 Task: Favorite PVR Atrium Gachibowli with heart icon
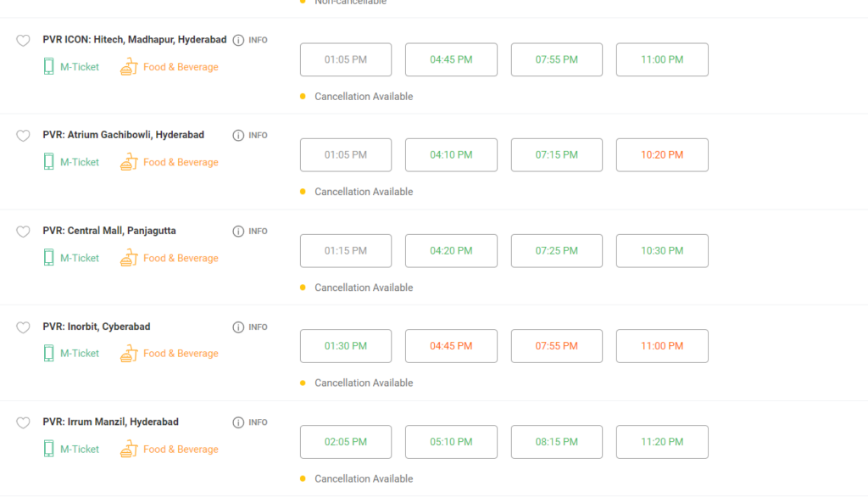point(23,136)
